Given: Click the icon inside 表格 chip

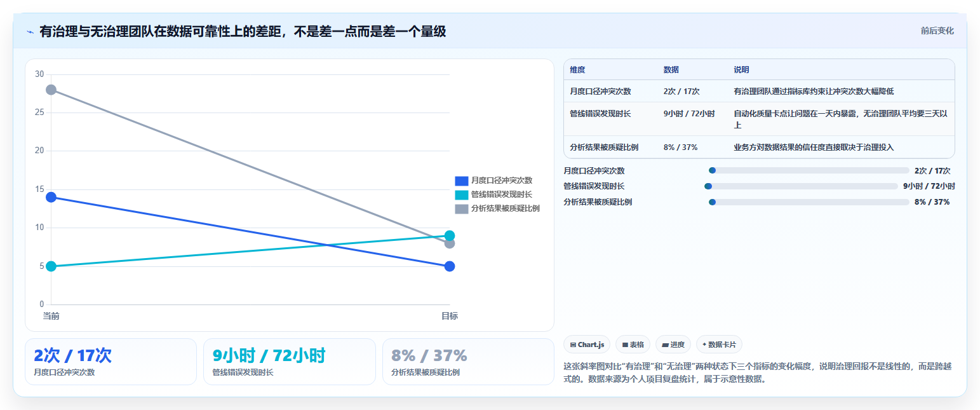Looking at the screenshot, I should tap(625, 345).
